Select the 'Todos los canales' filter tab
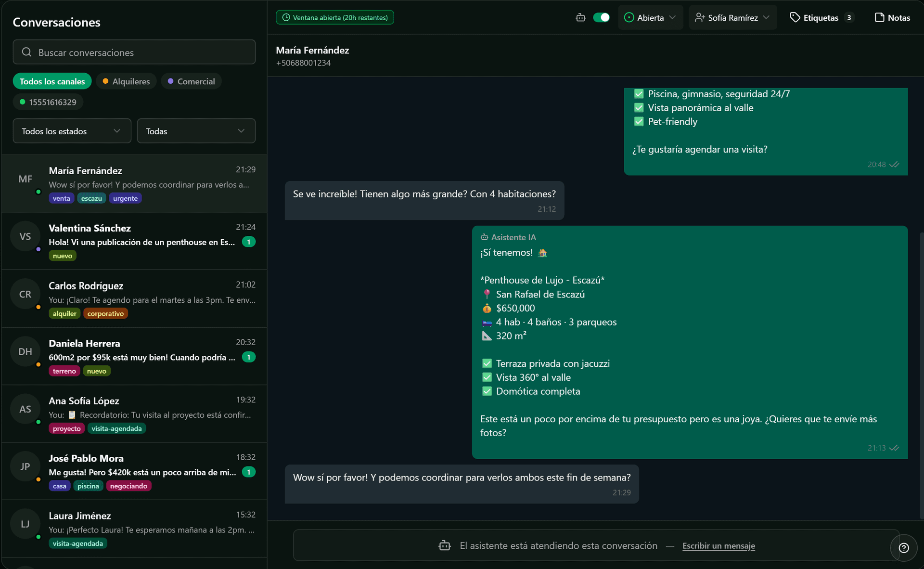 (x=52, y=81)
